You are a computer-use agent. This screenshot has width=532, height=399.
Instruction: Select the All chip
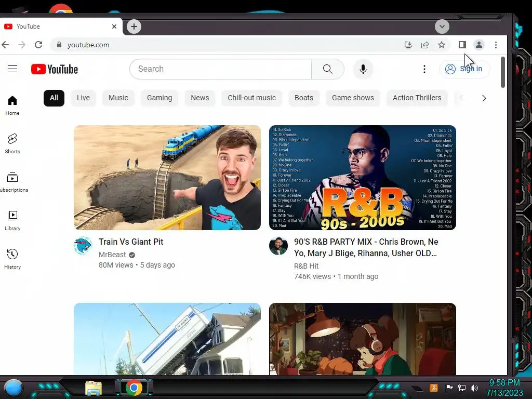tap(54, 98)
